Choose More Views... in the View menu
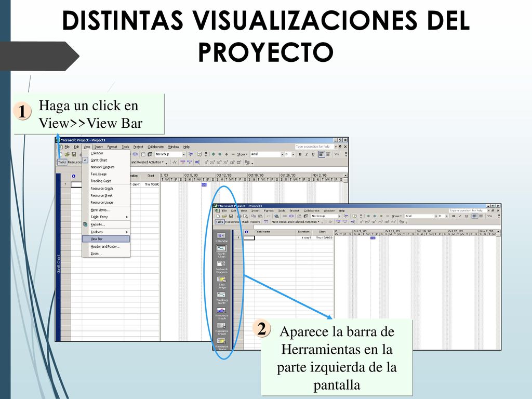Image resolution: width=532 pixels, height=399 pixels. click(106, 210)
